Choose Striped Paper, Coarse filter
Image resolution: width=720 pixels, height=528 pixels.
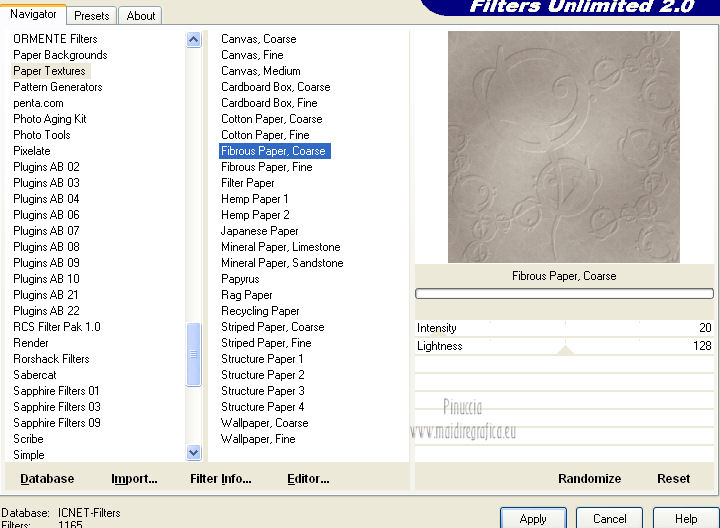click(273, 326)
